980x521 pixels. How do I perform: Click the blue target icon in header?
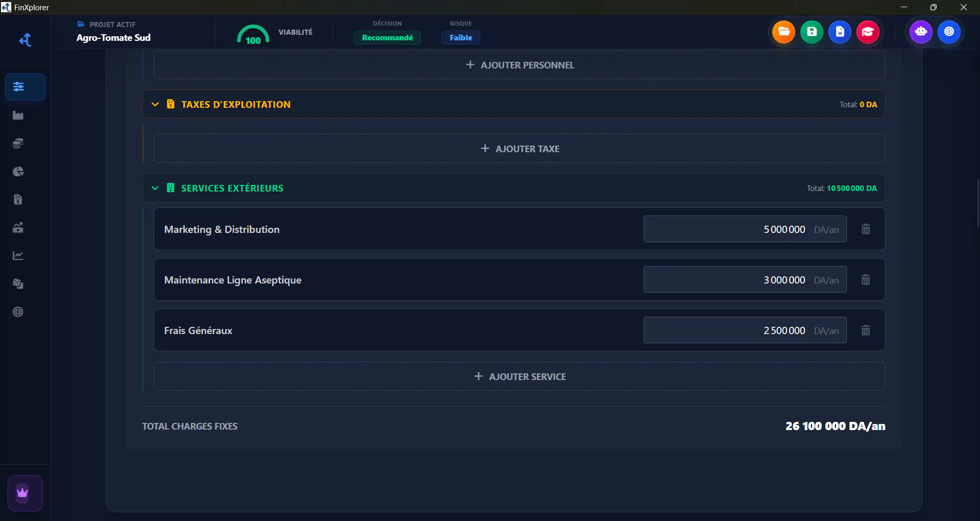click(x=949, y=32)
